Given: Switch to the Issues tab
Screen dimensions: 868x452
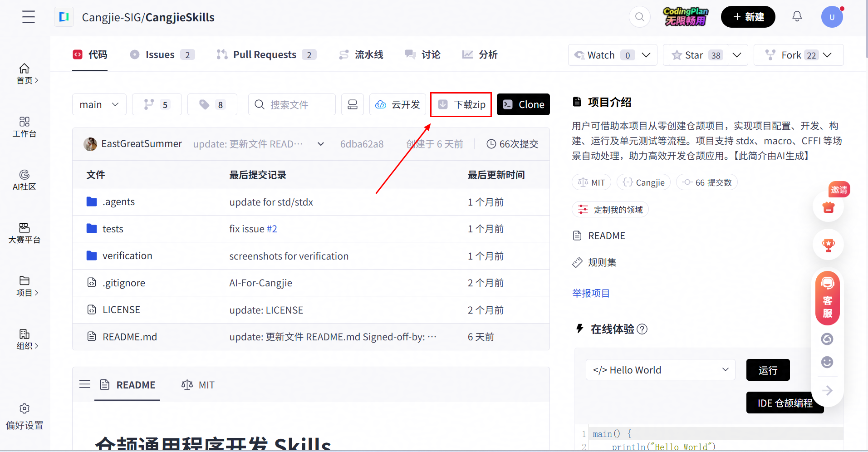Looking at the screenshot, I should click(x=162, y=54).
